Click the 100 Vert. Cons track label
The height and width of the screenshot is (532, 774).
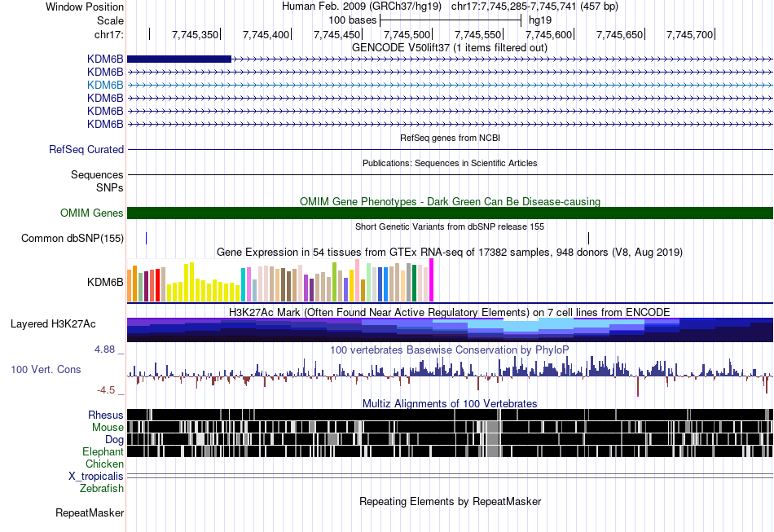[x=46, y=370]
